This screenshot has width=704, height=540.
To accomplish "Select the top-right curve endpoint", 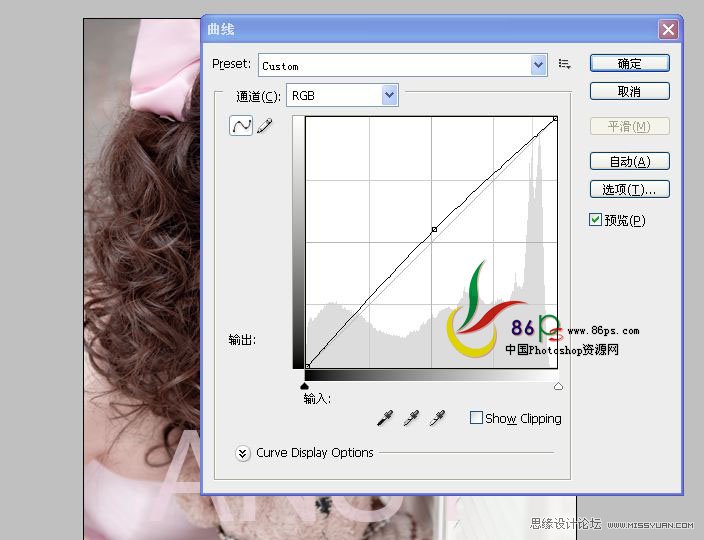I will [x=555, y=119].
